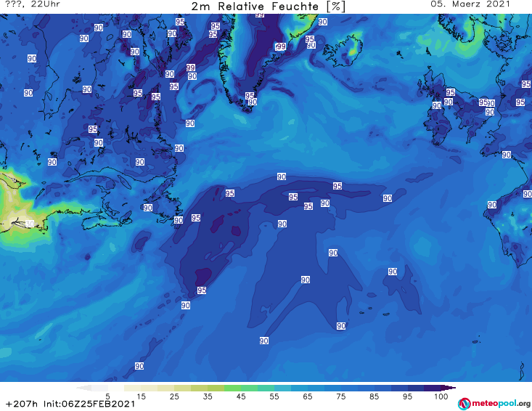Click the "85" tick label on the color bar

point(375,396)
